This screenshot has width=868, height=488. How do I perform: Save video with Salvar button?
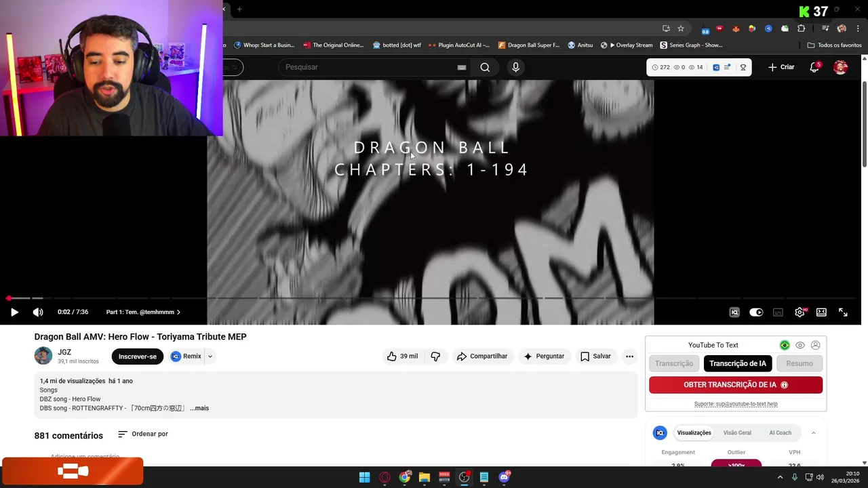coord(595,357)
